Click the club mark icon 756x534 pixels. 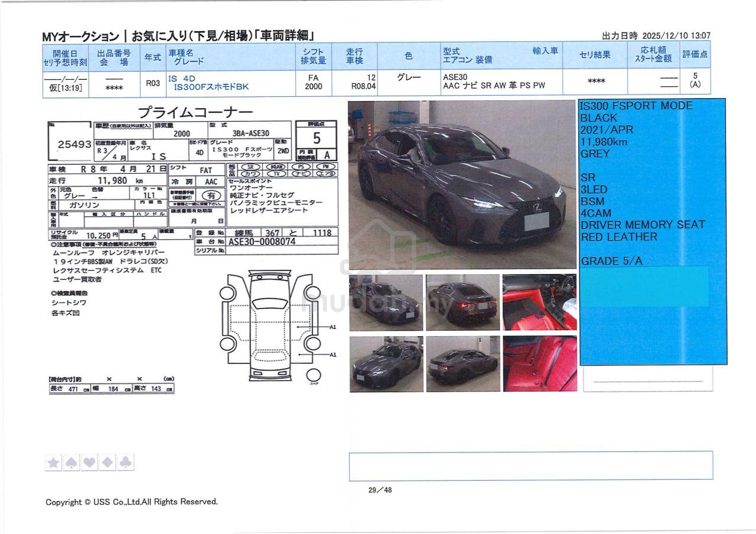[126, 463]
